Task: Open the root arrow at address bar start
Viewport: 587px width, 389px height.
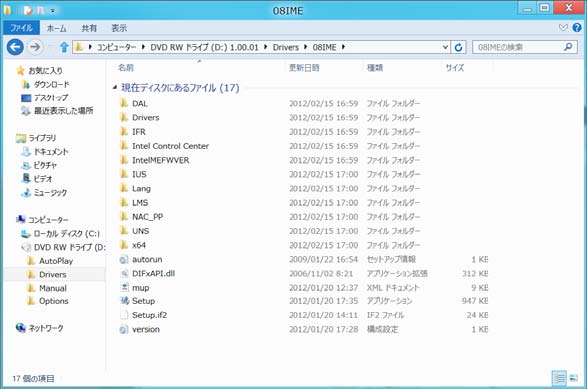Action: [90, 47]
